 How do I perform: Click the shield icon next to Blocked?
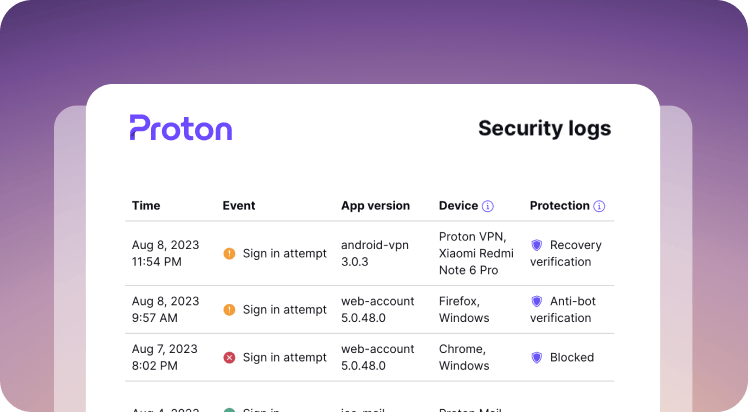pos(537,357)
